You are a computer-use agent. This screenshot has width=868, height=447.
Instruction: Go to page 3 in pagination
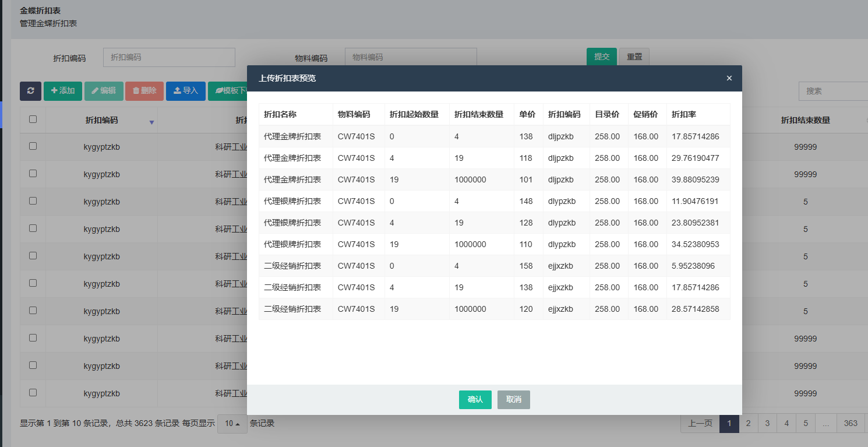[x=768, y=423]
